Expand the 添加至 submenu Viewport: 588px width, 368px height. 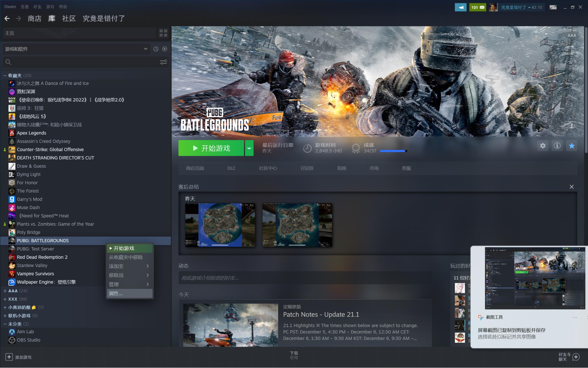[130, 266]
